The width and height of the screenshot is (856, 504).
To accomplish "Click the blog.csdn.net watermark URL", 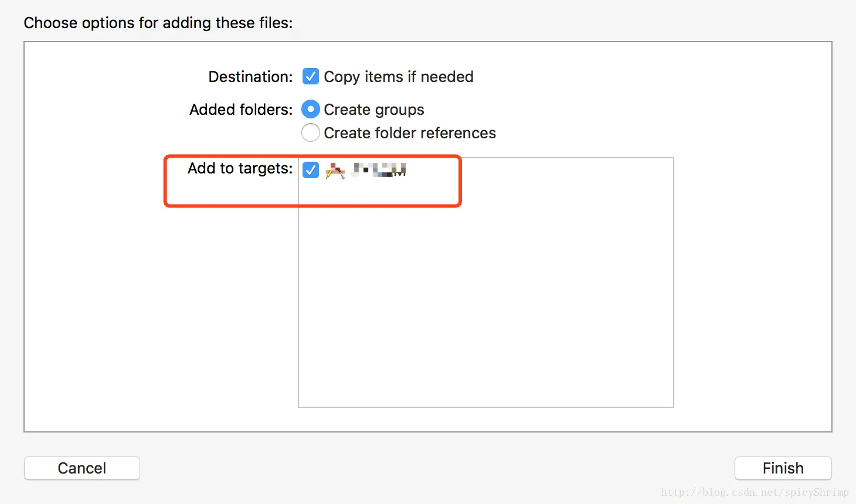I will pos(755,492).
